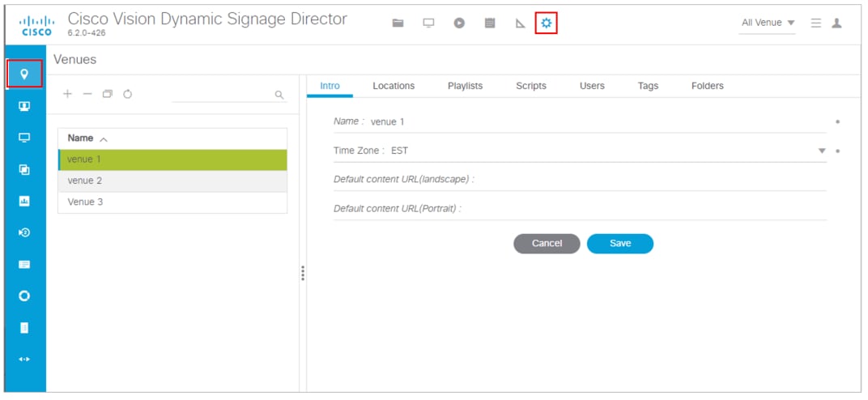Screen dimensions: 868x400
Task: Click the play circle icon in the top toolbar
Action: pyautogui.click(x=459, y=23)
